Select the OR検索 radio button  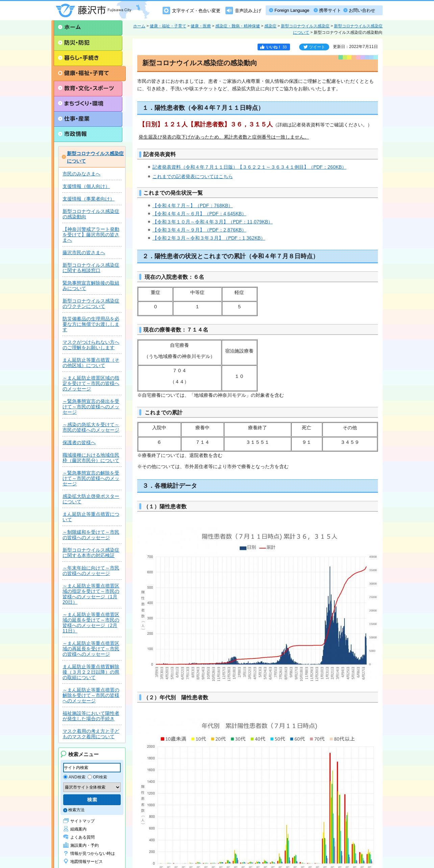[x=90, y=777]
